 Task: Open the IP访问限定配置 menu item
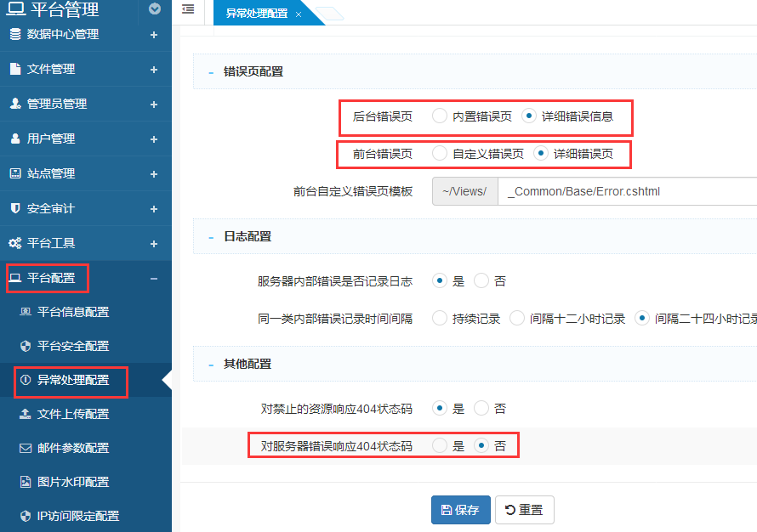click(77, 516)
